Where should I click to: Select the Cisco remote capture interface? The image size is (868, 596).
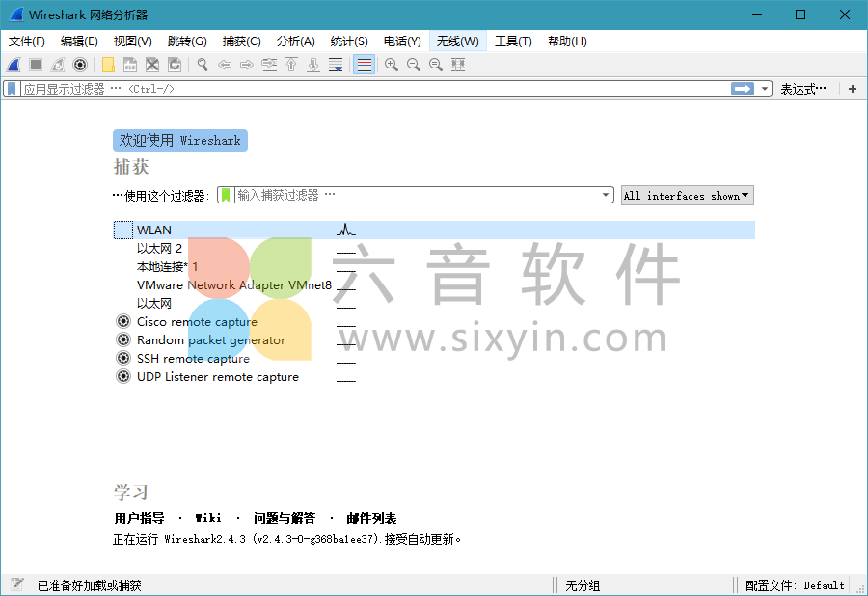click(x=196, y=321)
